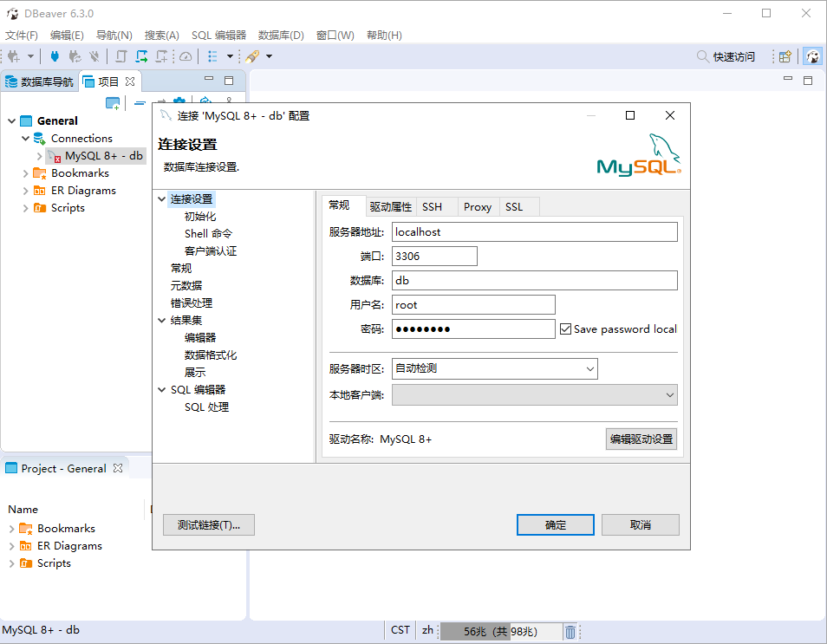This screenshot has width=827, height=644.
Task: Click the 取消 button
Action: coord(641,524)
